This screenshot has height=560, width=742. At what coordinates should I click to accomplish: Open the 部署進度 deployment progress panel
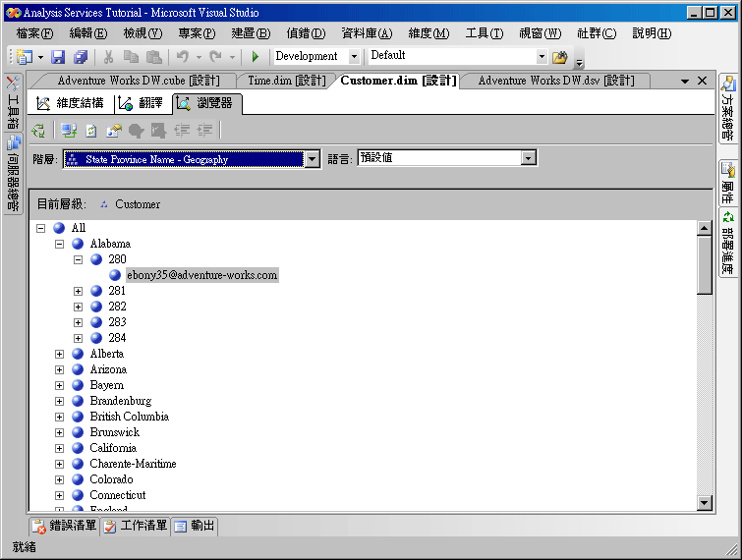(728, 243)
